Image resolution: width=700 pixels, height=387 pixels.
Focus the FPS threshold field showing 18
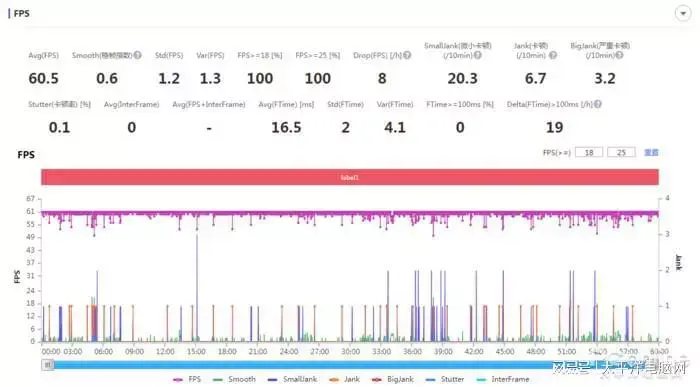pos(589,152)
